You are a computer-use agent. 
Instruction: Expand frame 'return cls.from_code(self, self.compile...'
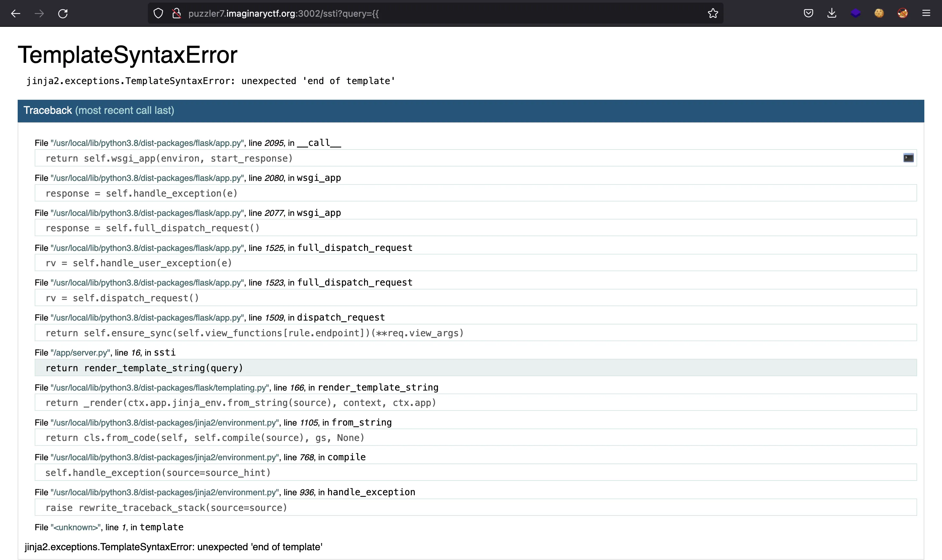(x=476, y=438)
